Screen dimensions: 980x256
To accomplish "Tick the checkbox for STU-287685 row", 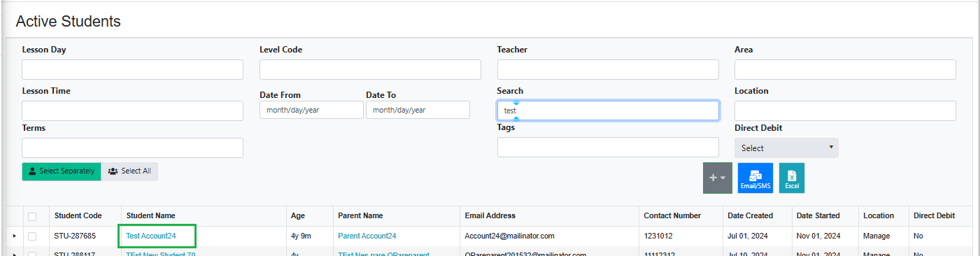I will coord(32,236).
